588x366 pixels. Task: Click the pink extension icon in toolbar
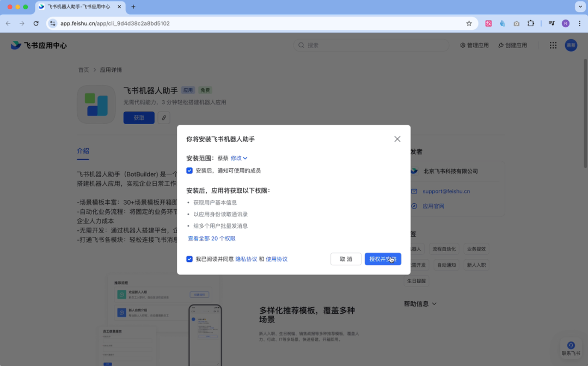[488, 23]
